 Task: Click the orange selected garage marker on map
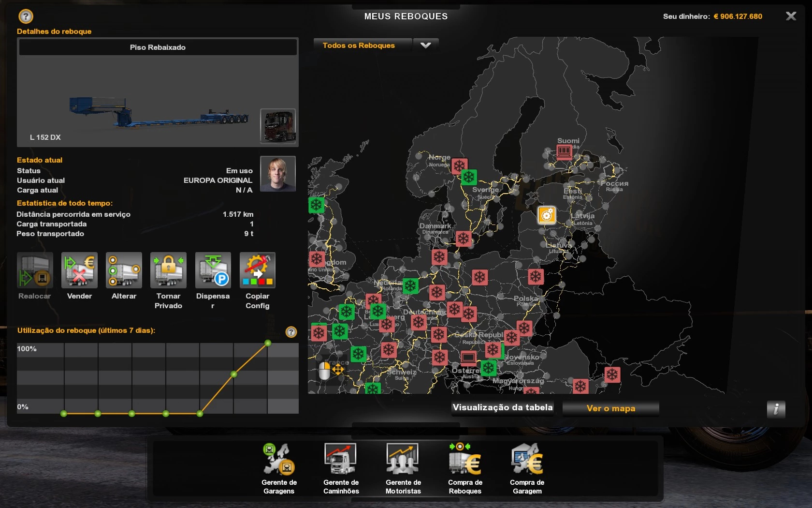point(547,215)
